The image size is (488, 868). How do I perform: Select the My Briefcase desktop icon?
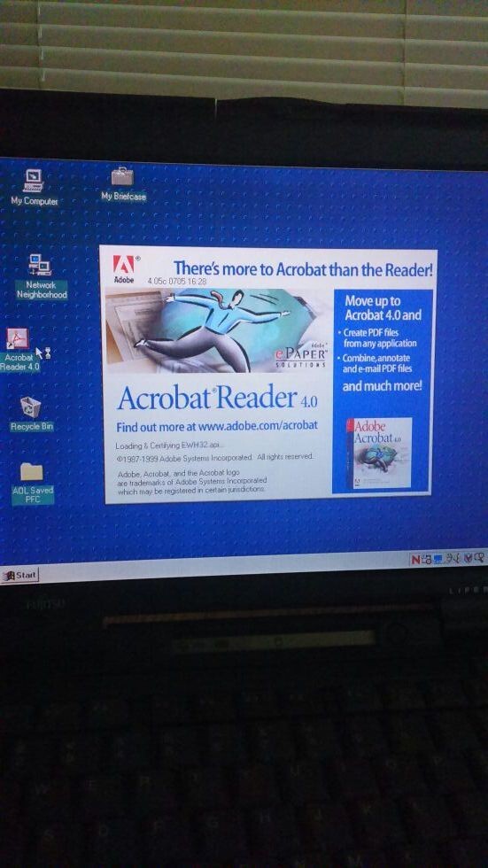[123, 184]
